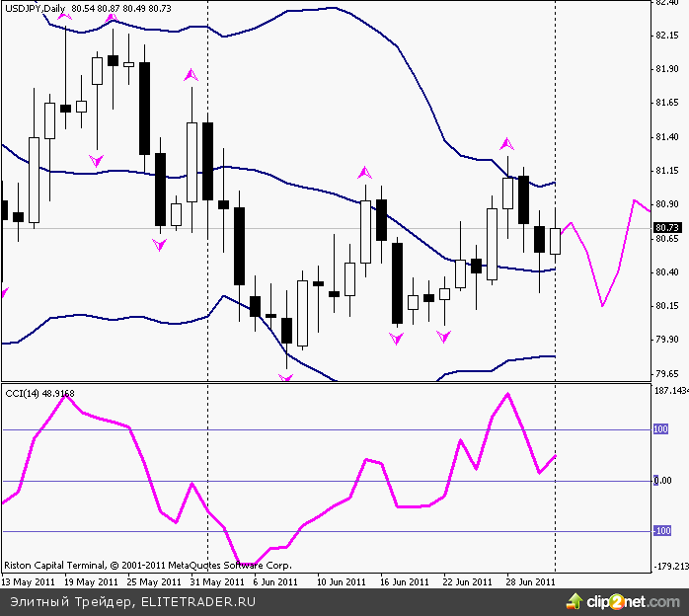Select the up fractal arrow above the mid-June white candle
689x616 pixels.
pos(365,173)
